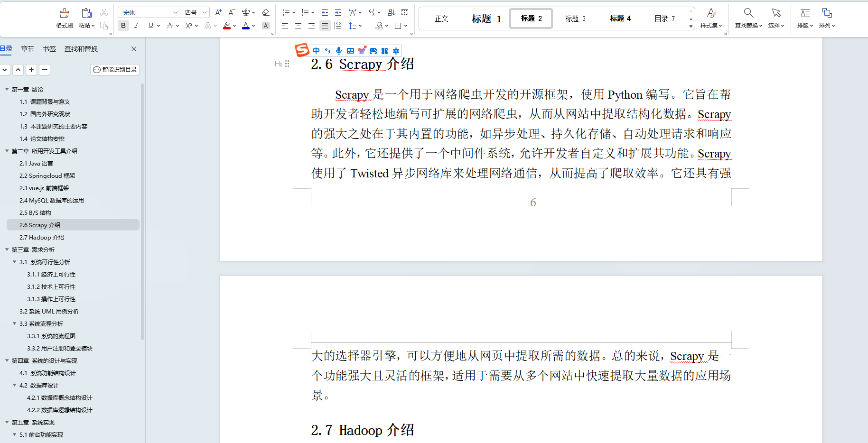The image size is (868, 443).
Task: Apply the 正文 style
Action: tap(441, 18)
